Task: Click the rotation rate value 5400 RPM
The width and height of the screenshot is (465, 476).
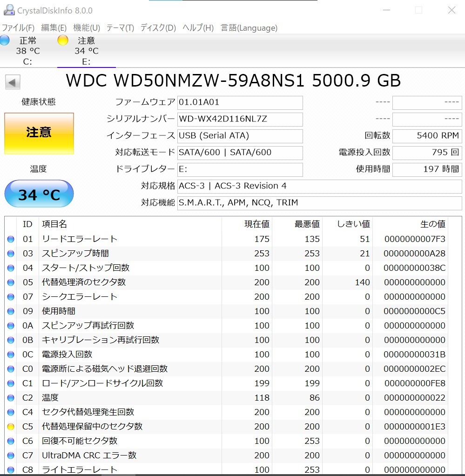Action: [x=427, y=136]
